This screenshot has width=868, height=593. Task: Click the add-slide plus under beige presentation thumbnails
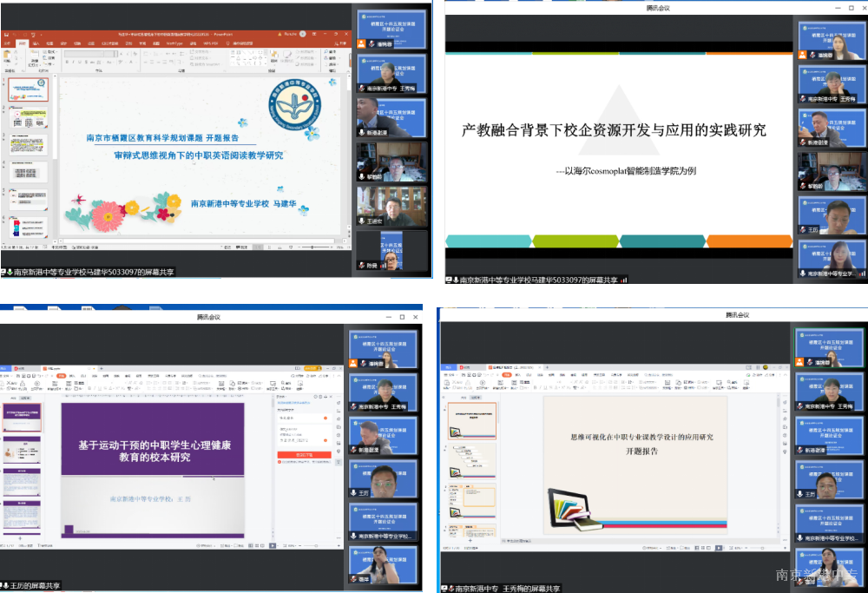point(470,540)
